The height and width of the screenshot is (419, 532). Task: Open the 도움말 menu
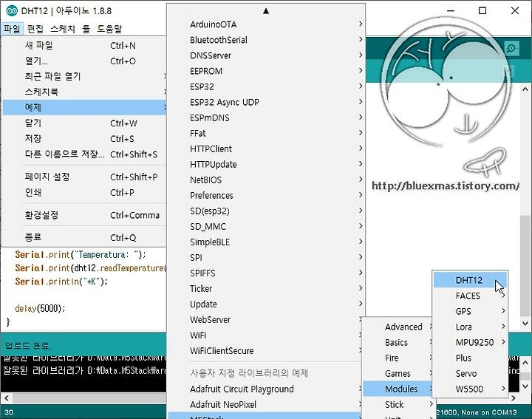click(109, 29)
